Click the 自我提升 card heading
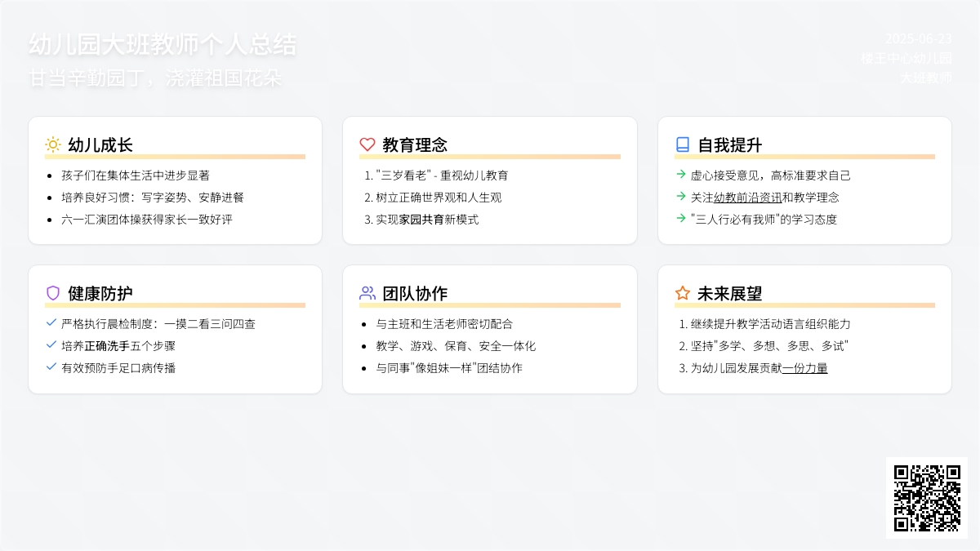This screenshot has width=980, height=551. (x=730, y=145)
